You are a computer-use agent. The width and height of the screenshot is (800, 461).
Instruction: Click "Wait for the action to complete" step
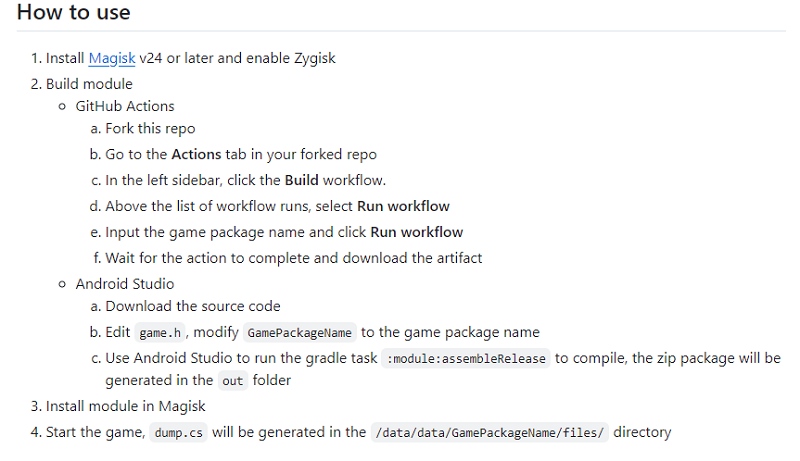click(293, 258)
